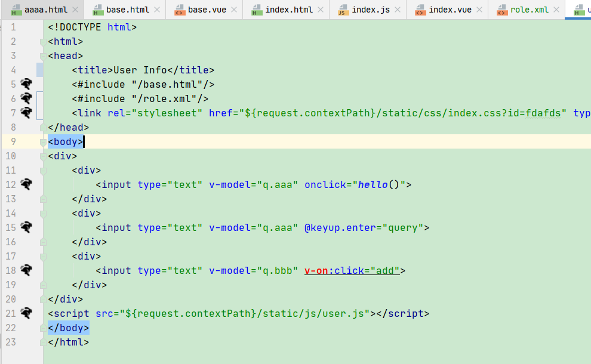The width and height of the screenshot is (591, 364).
Task: Click the "query" handler value
Action: coord(403,227)
